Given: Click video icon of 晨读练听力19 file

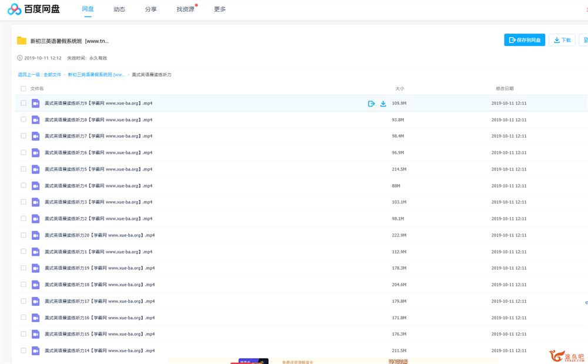Looking at the screenshot, I should pyautogui.click(x=36, y=268).
